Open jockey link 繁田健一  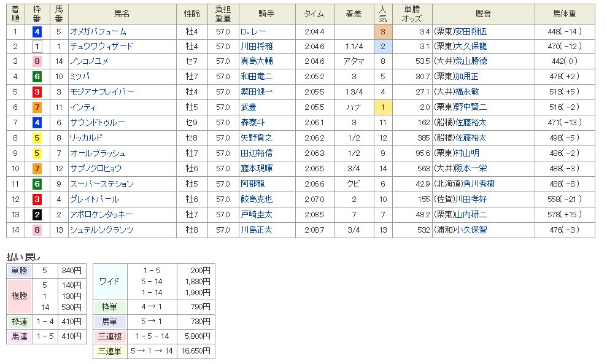(x=257, y=92)
